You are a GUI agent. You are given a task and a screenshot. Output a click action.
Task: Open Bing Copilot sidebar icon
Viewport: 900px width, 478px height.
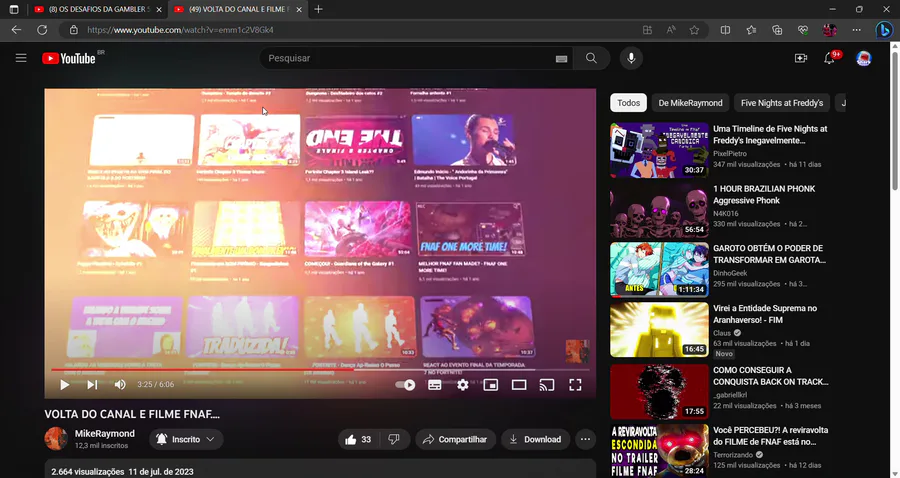pos(884,30)
